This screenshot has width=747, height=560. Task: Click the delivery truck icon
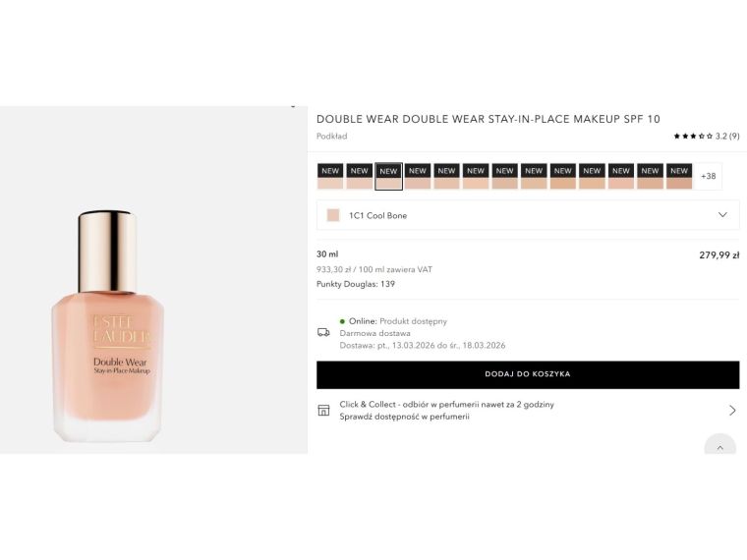tap(323, 332)
